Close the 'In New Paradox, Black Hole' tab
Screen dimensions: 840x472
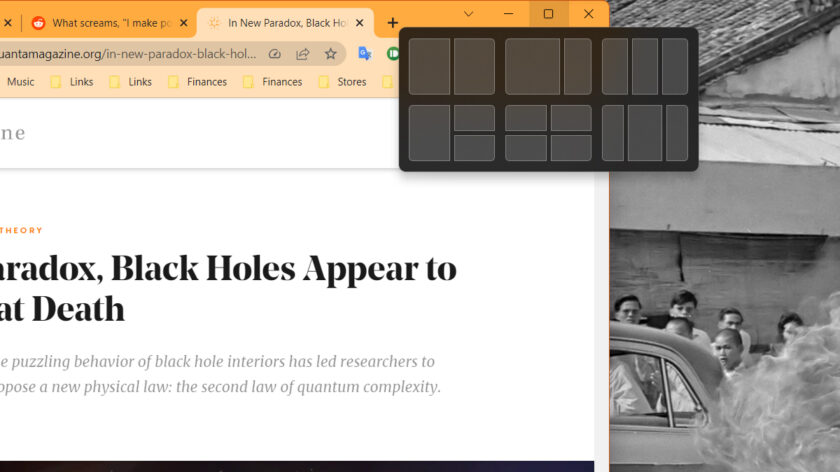pos(359,23)
